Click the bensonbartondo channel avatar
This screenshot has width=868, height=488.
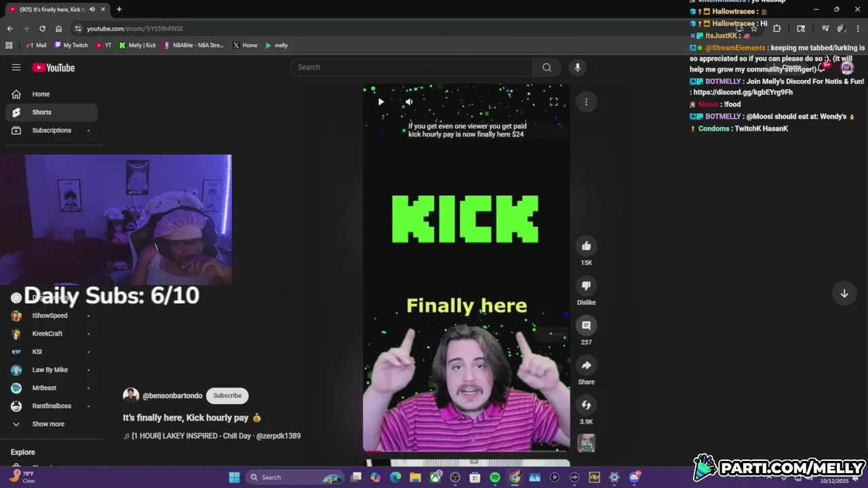(x=131, y=396)
